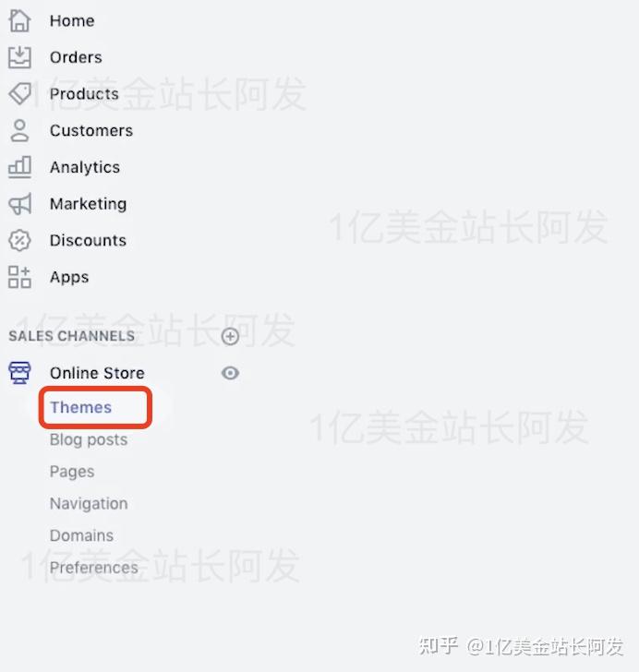Click the Home house icon
This screenshot has width=639, height=672.
(x=19, y=20)
